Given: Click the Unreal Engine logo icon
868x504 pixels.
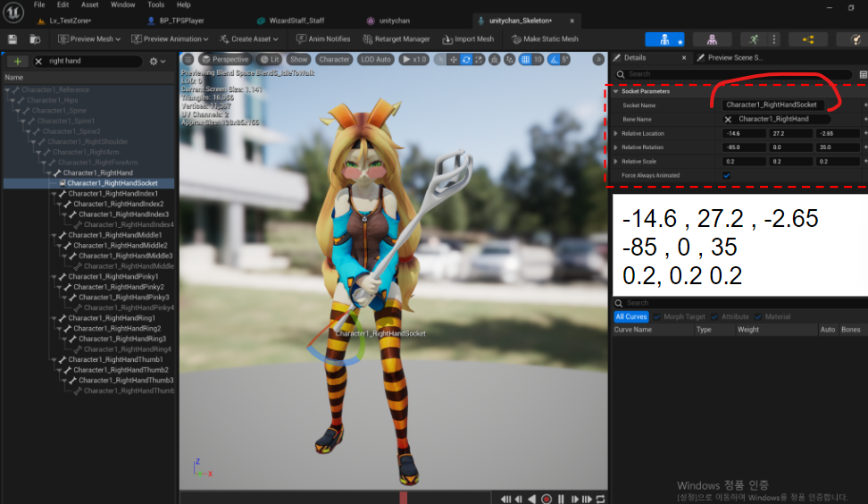Looking at the screenshot, I should click(13, 13).
